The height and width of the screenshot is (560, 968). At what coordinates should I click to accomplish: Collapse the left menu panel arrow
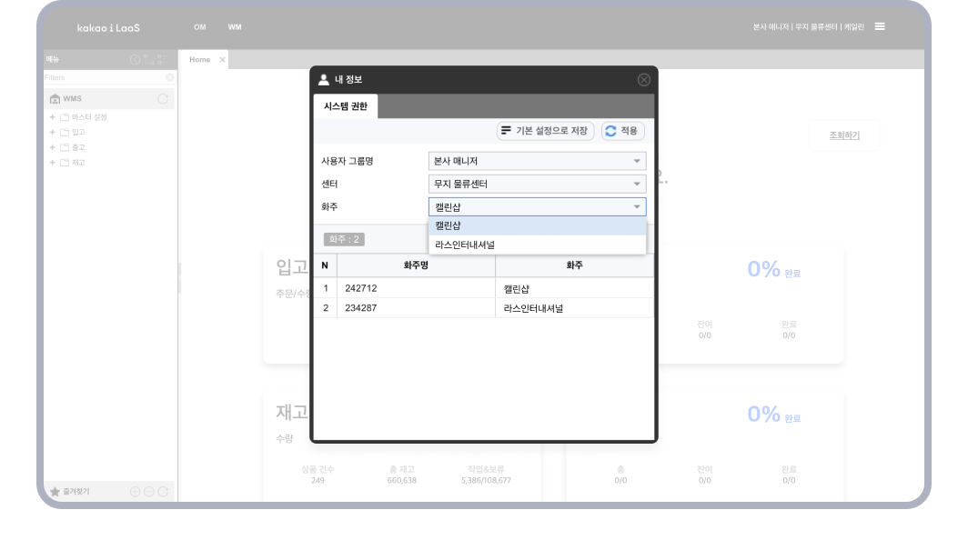pyautogui.click(x=135, y=60)
